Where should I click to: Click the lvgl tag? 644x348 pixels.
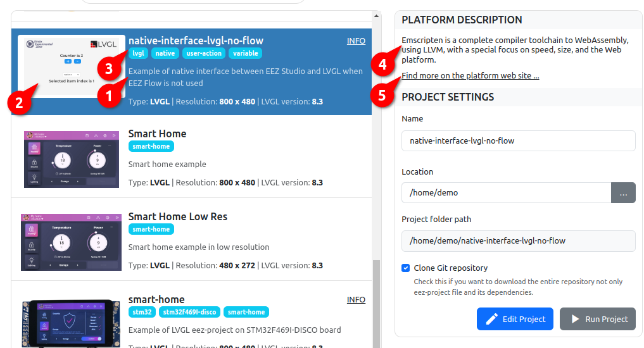coord(139,53)
